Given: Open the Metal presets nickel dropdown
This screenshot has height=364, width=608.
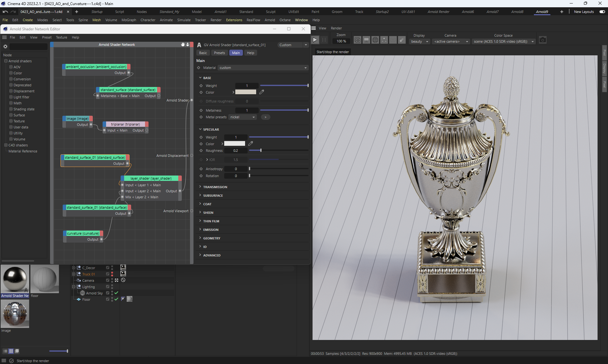Looking at the screenshot, I should [243, 117].
